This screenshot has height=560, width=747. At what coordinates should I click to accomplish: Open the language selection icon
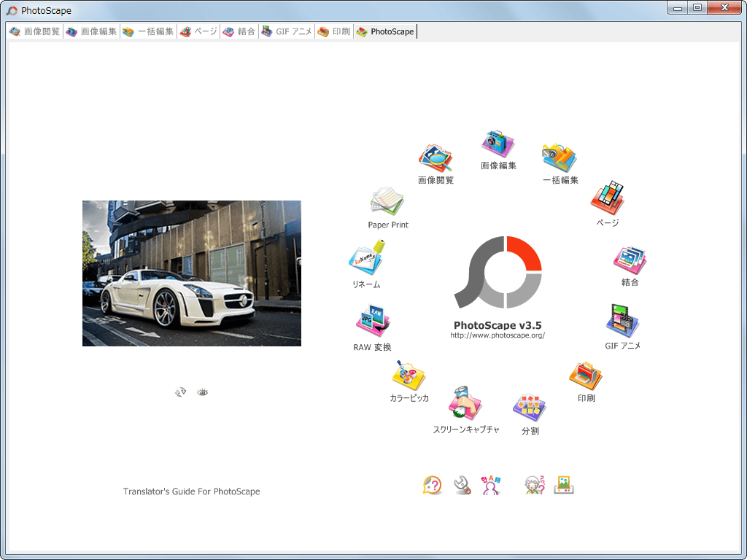pyautogui.click(x=491, y=486)
